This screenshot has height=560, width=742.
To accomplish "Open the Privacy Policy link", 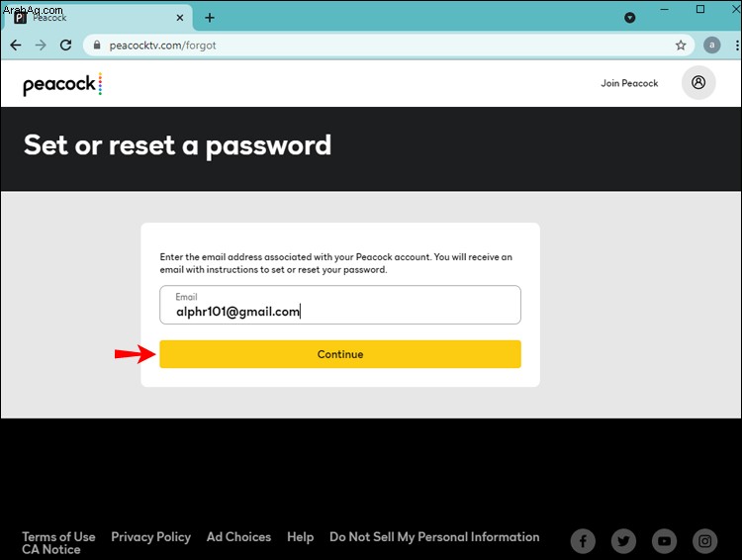I will 151,537.
